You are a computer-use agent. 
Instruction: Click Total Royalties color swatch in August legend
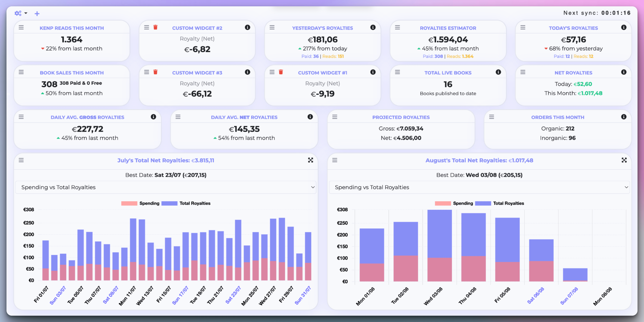(x=483, y=203)
